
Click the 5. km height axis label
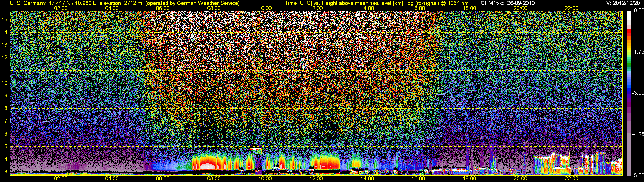click(x=6, y=146)
